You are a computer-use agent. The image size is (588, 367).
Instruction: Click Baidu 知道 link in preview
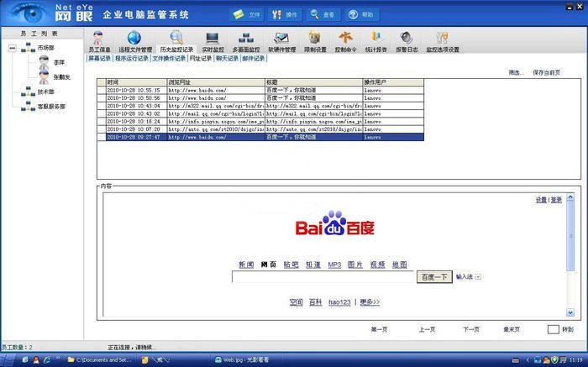click(313, 265)
